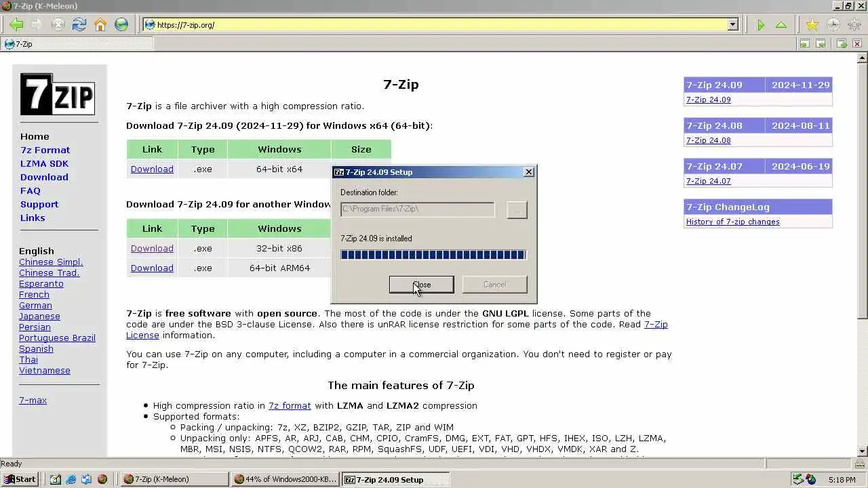Viewport: 868px width, 488px height.
Task: Open the Links sidebar link
Action: (33, 218)
